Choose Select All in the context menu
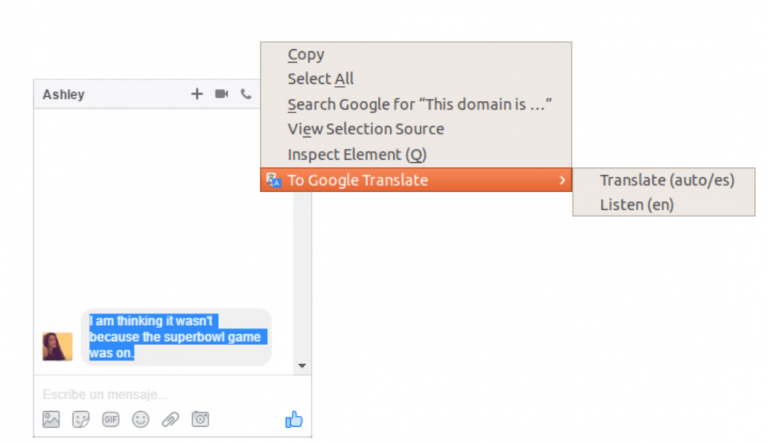Viewport: 768px width, 443px height. click(x=321, y=79)
